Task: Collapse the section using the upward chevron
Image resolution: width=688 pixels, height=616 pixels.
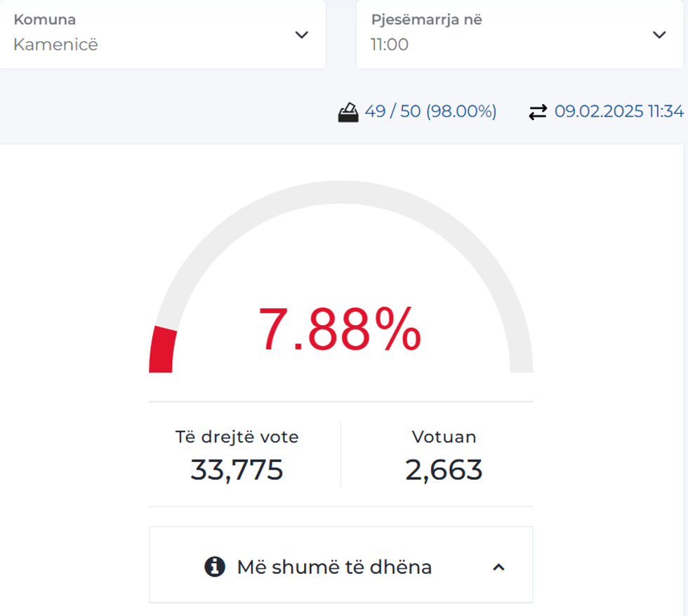Action: click(x=498, y=567)
